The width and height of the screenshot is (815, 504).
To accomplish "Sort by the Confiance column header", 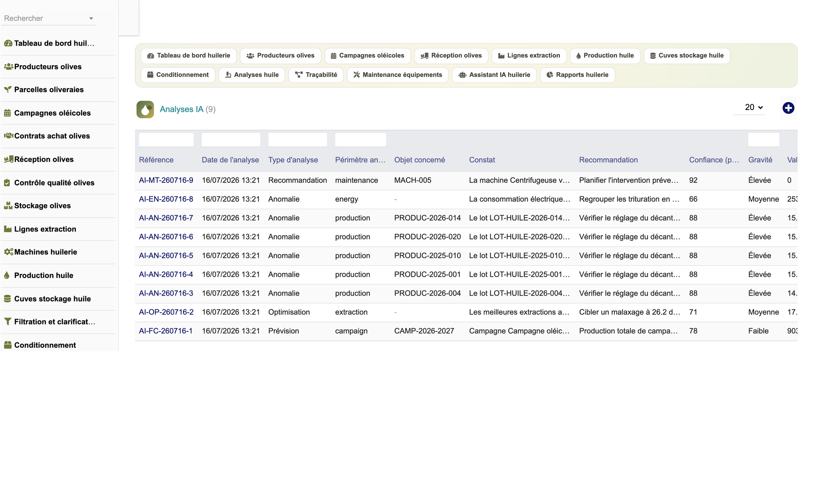I will pos(714,160).
